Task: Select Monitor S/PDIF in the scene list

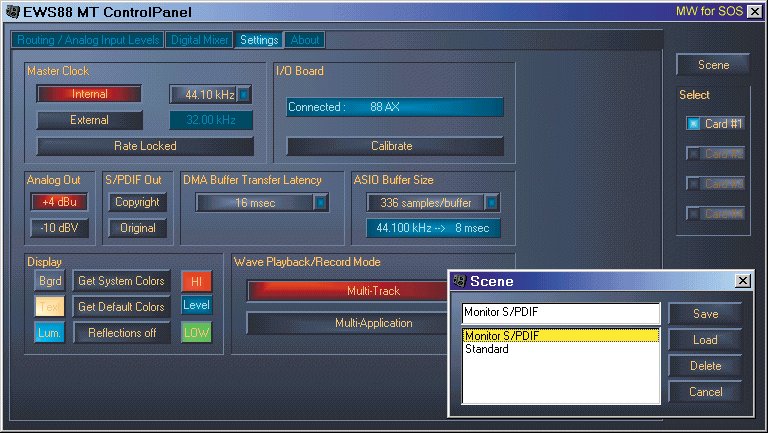Action: click(x=561, y=336)
